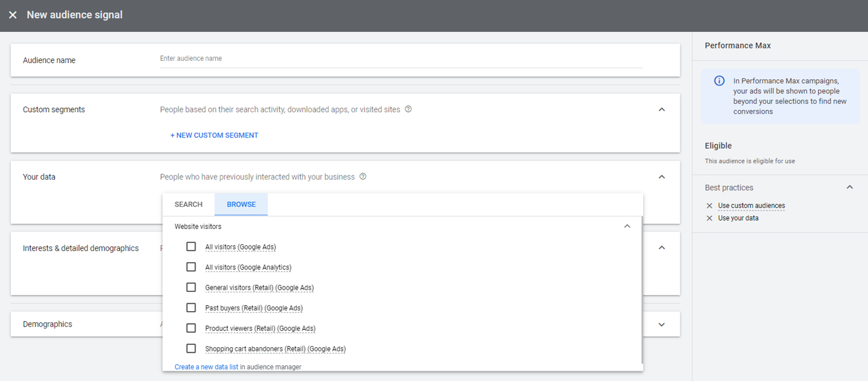Enable Past buyers (Retail) checkbox
Screen dimensions: 868x381
(191, 307)
